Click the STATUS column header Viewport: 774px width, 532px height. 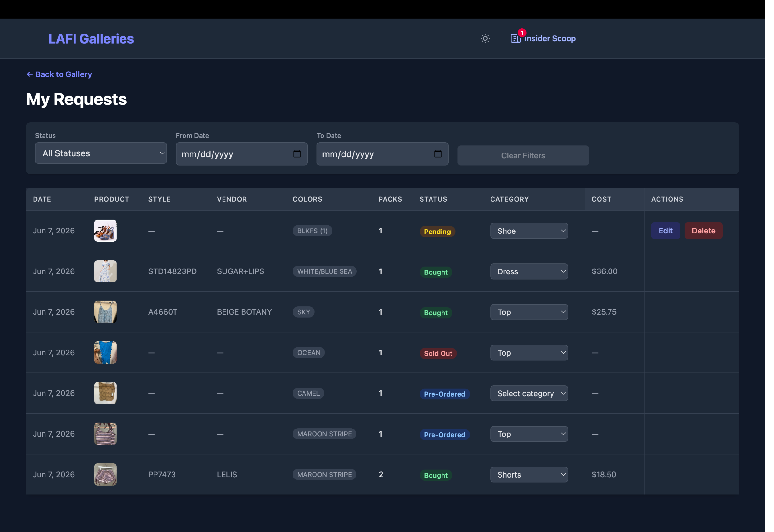(x=433, y=199)
